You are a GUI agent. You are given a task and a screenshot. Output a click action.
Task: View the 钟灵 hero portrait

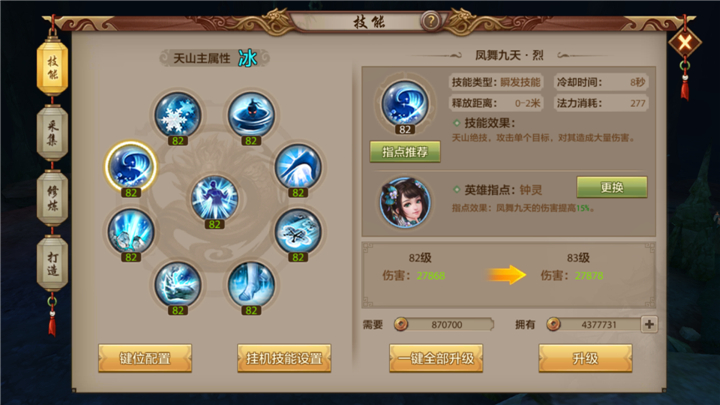405,202
